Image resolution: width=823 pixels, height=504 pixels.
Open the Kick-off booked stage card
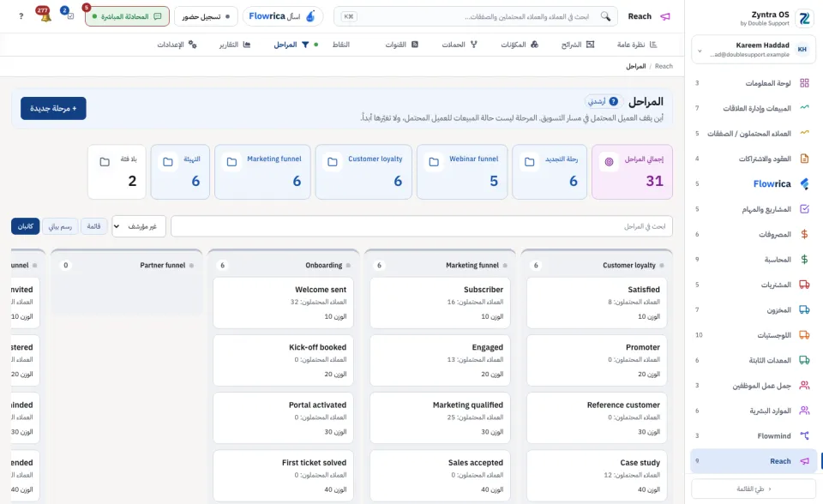pos(284,361)
